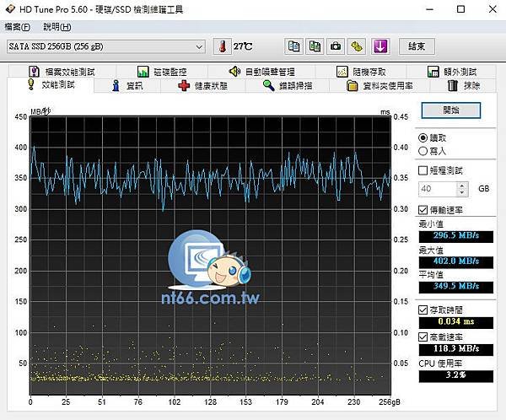The image size is (506, 420).
Task: Switch to the 資料夾使用率 tab
Action: 379,86
